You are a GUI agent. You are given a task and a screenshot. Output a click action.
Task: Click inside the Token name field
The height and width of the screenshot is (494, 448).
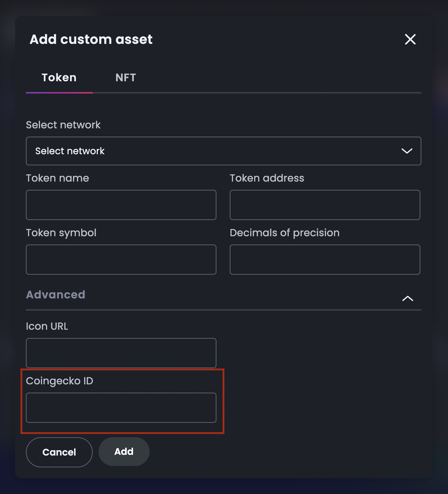(x=121, y=205)
